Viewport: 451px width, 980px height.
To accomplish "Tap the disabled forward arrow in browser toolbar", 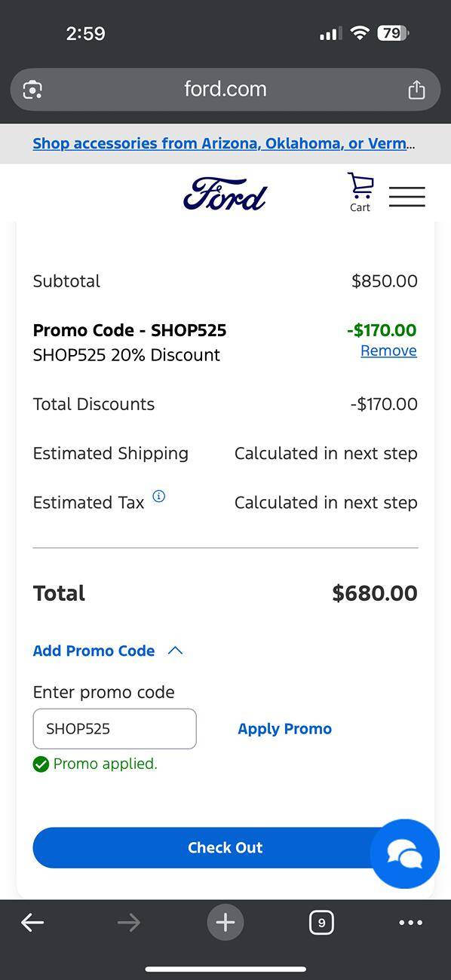I will tap(129, 922).
